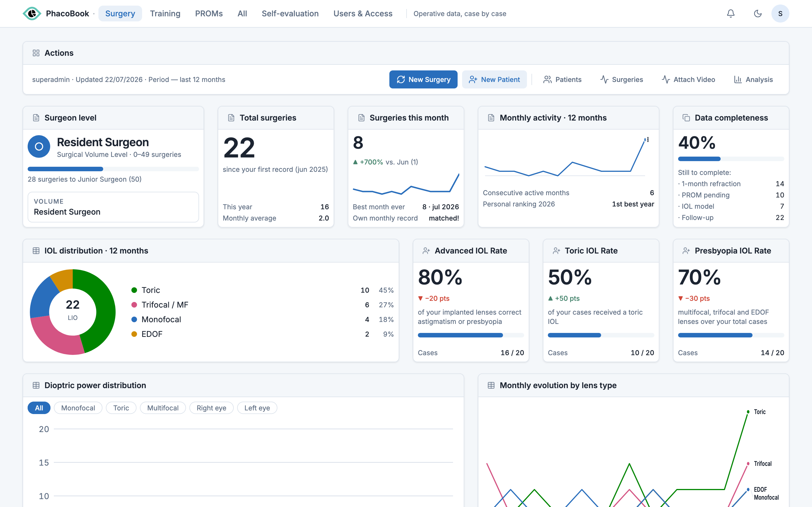Go to Users & Access tab
Image resolution: width=812 pixels, height=507 pixels.
tap(363, 14)
